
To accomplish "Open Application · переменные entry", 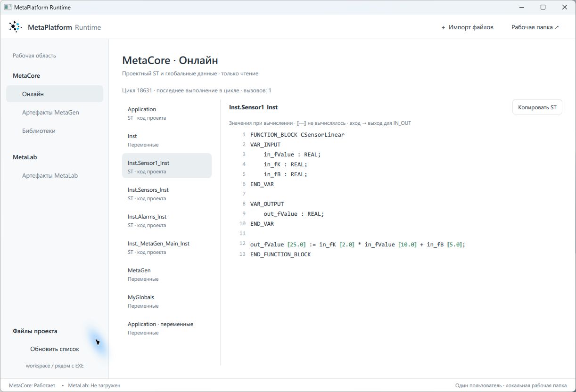I will [167, 328].
